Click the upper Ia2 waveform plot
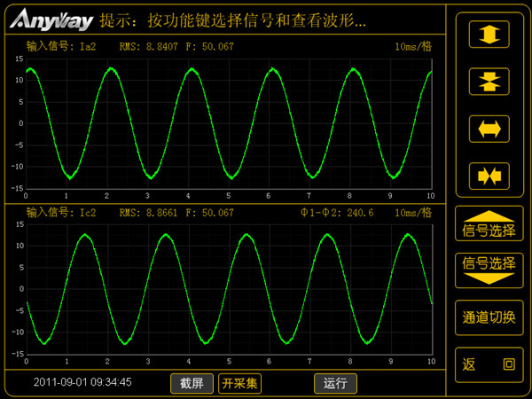 [228, 121]
